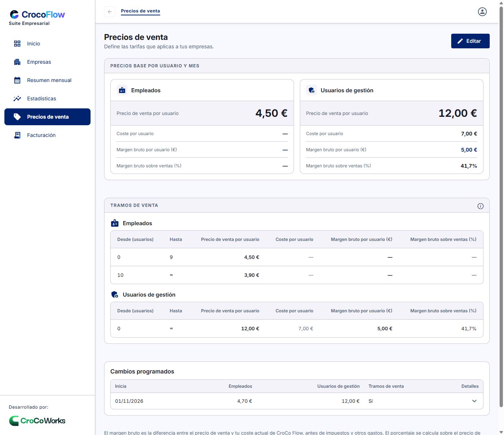Open the user account profile icon
The height and width of the screenshot is (435, 504).
[482, 12]
